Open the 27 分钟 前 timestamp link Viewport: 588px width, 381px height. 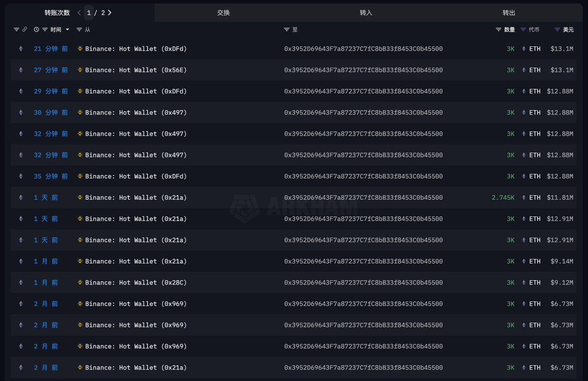coord(51,70)
